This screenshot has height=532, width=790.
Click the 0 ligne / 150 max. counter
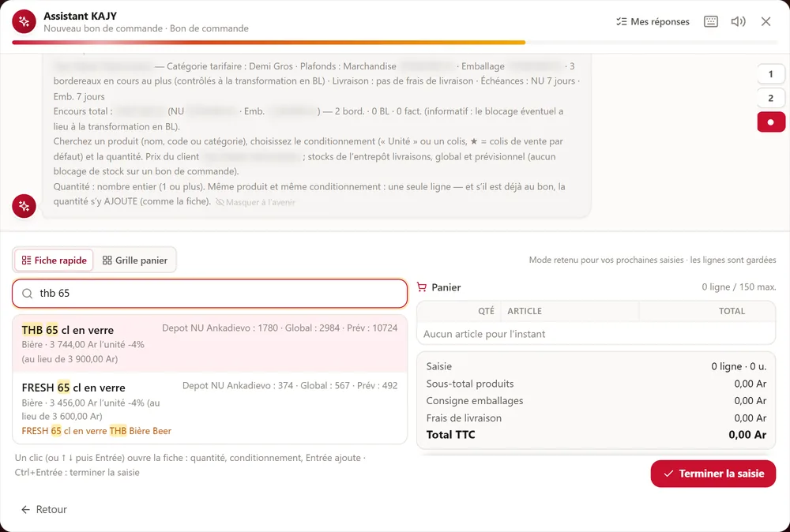[x=739, y=287]
